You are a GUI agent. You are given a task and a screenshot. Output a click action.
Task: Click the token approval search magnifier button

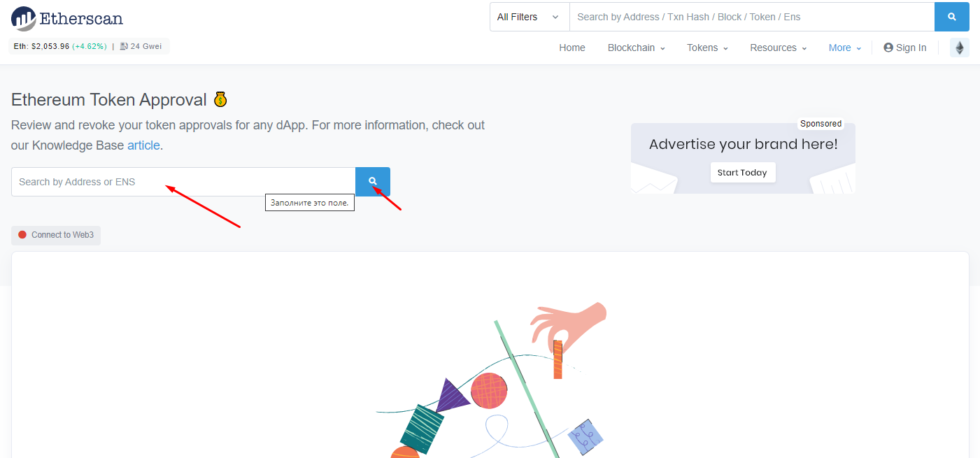point(373,182)
